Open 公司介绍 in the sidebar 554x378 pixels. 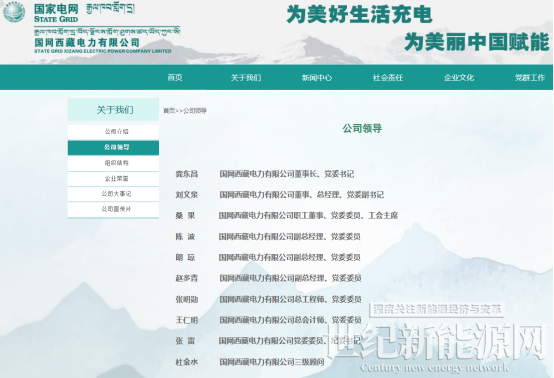click(113, 132)
